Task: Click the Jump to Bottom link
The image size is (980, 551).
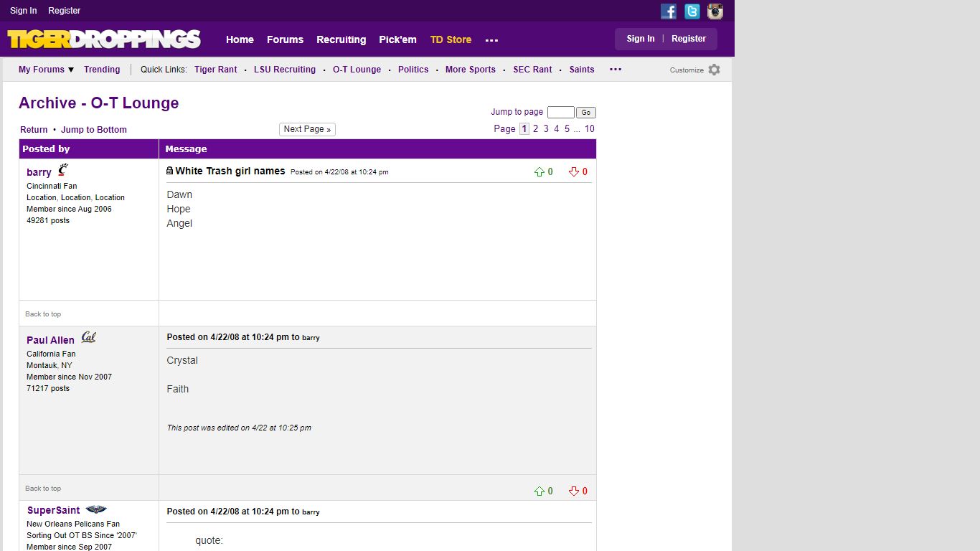Action: point(94,130)
